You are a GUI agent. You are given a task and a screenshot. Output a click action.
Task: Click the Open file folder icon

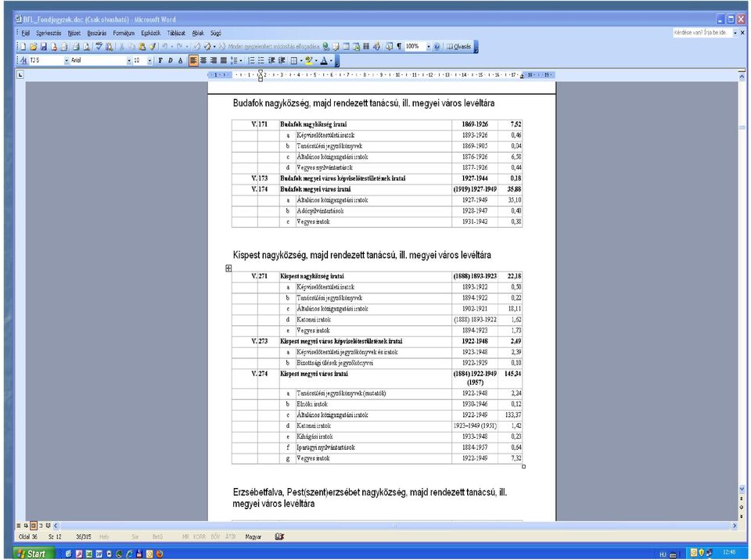coord(33,46)
